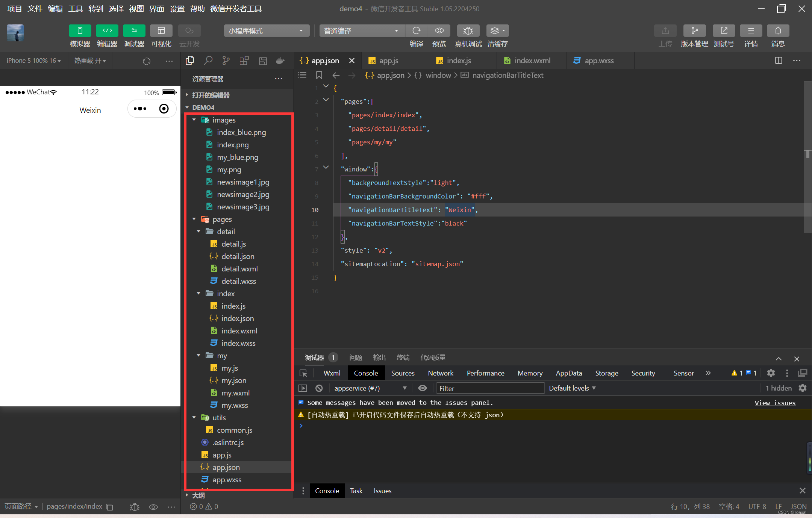The image size is (812, 518).
Task: Select the Network tab in debugger
Action: (x=441, y=373)
